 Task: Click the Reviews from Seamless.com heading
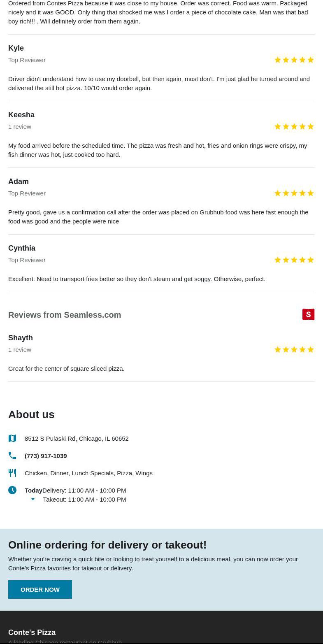click(x=65, y=315)
